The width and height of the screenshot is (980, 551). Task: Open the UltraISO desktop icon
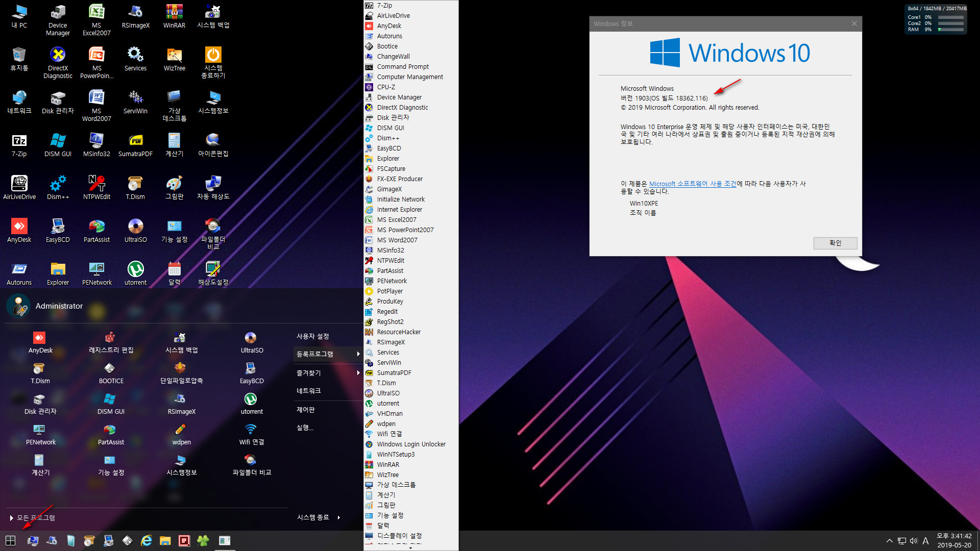coord(135,231)
